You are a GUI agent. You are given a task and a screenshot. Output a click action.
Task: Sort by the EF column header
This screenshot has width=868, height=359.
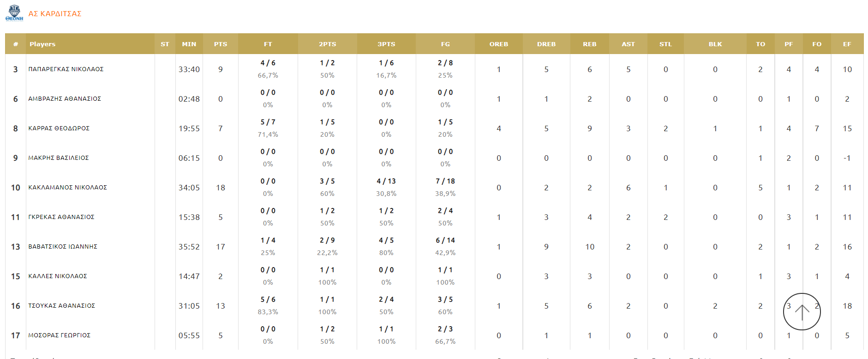click(x=847, y=44)
